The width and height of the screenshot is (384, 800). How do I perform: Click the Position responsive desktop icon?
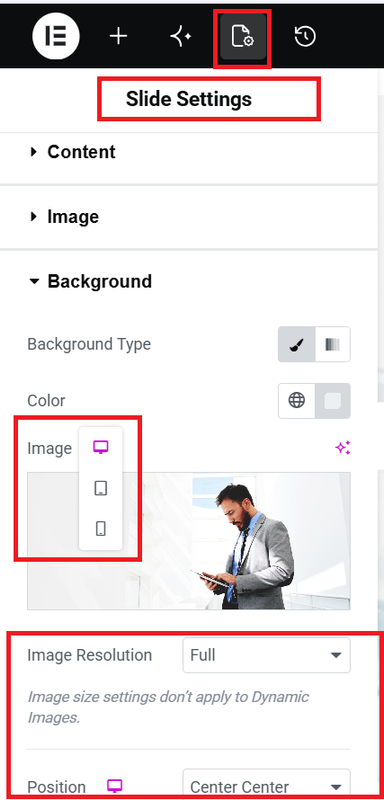click(x=114, y=786)
